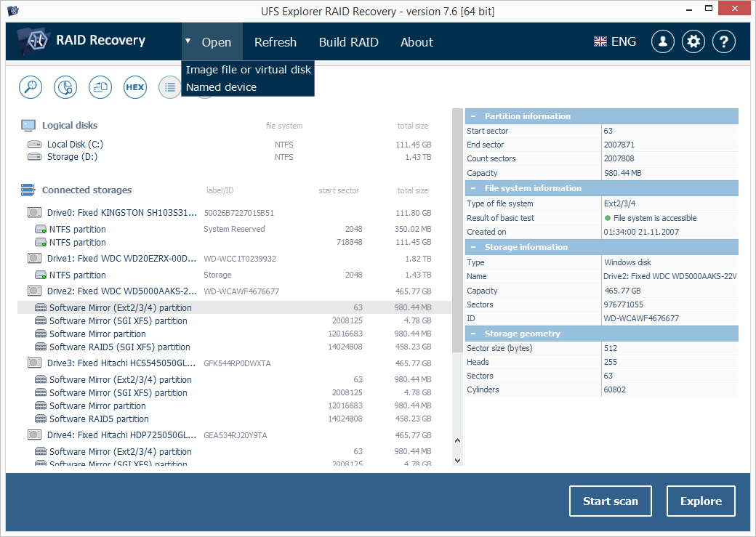
Task: Select Drive3 Software Mirror partition at sector 12016683
Action: (x=234, y=405)
